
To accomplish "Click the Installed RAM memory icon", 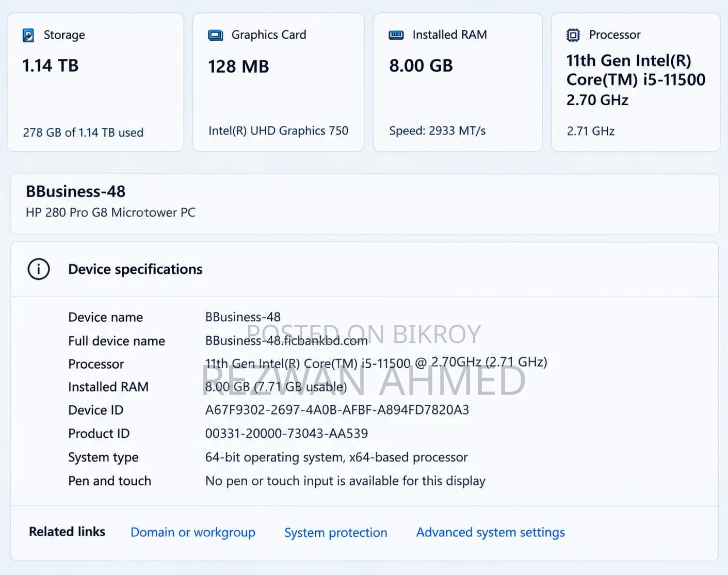I will [x=396, y=35].
